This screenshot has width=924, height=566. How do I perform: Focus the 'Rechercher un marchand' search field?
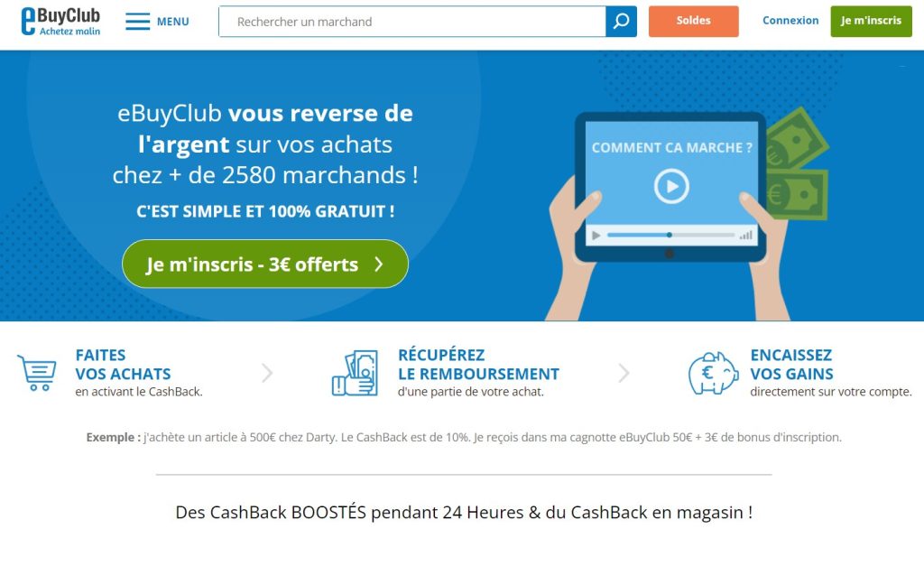click(411, 22)
